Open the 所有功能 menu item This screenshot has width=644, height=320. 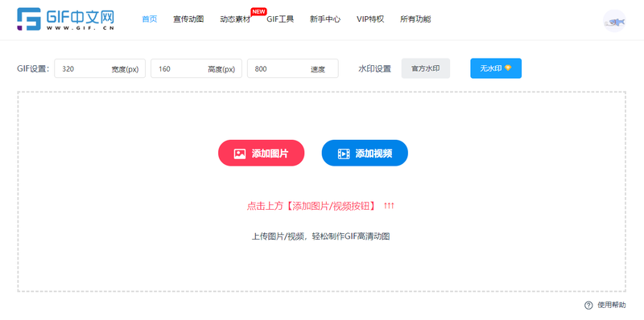(415, 19)
